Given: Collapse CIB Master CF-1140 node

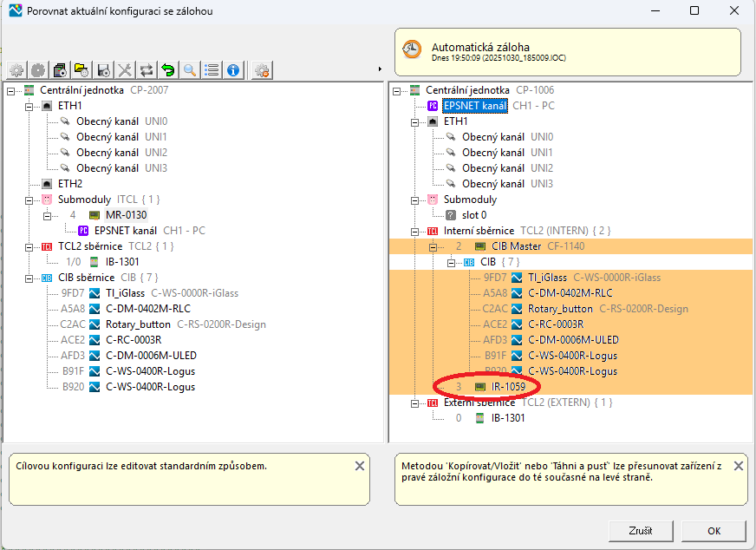Looking at the screenshot, I should tap(433, 246).
